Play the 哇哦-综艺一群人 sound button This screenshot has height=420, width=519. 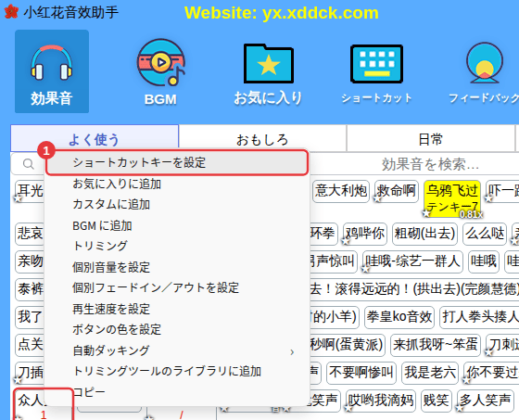click(x=412, y=261)
